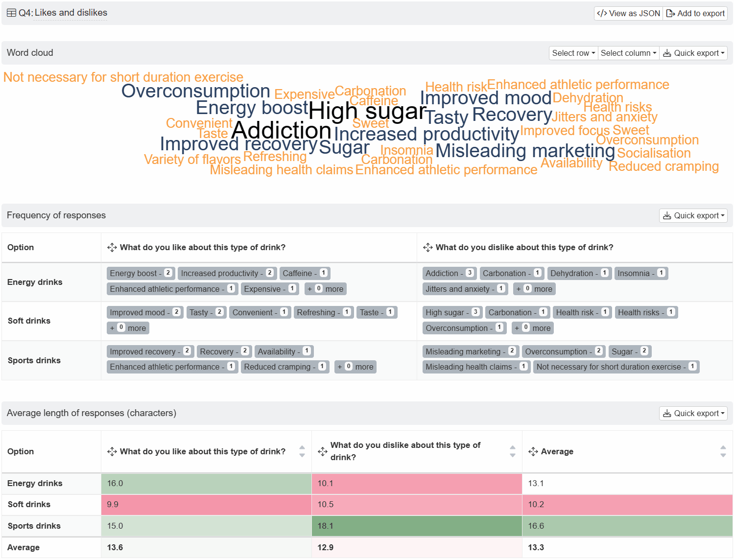Click the red 9.9 Soft drinks like cell
734x560 pixels.
[x=206, y=504]
